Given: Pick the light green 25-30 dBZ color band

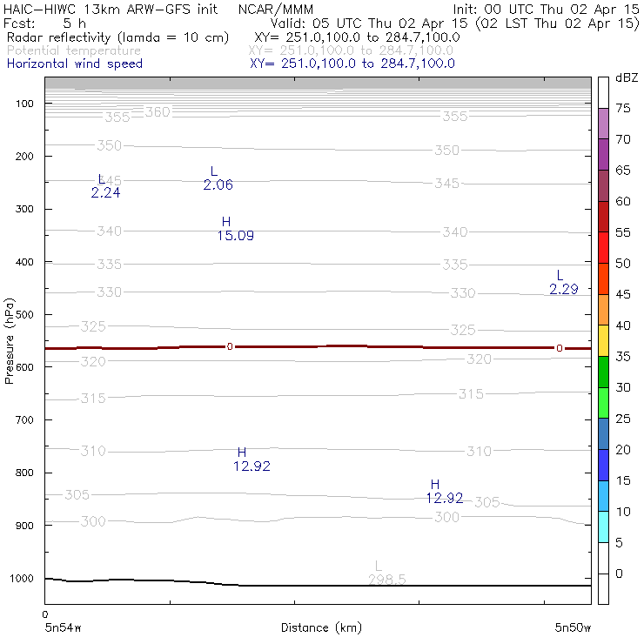Looking at the screenshot, I should pos(603,402).
